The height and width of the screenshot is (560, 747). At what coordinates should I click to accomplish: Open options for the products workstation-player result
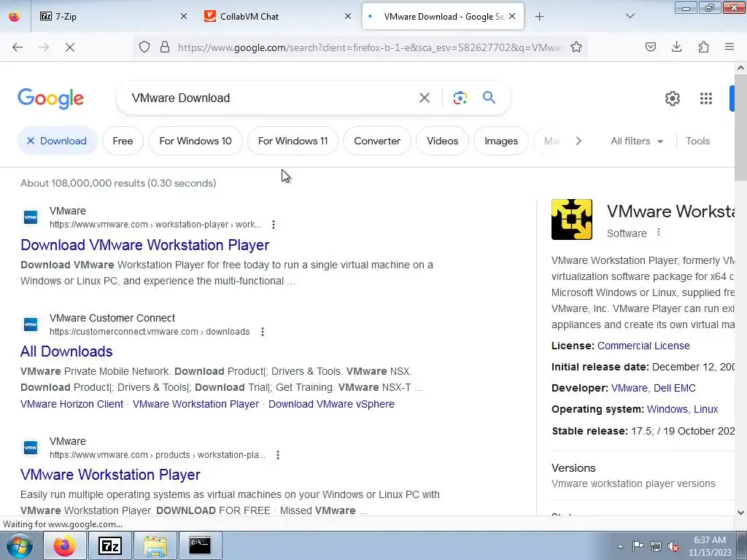click(278, 455)
